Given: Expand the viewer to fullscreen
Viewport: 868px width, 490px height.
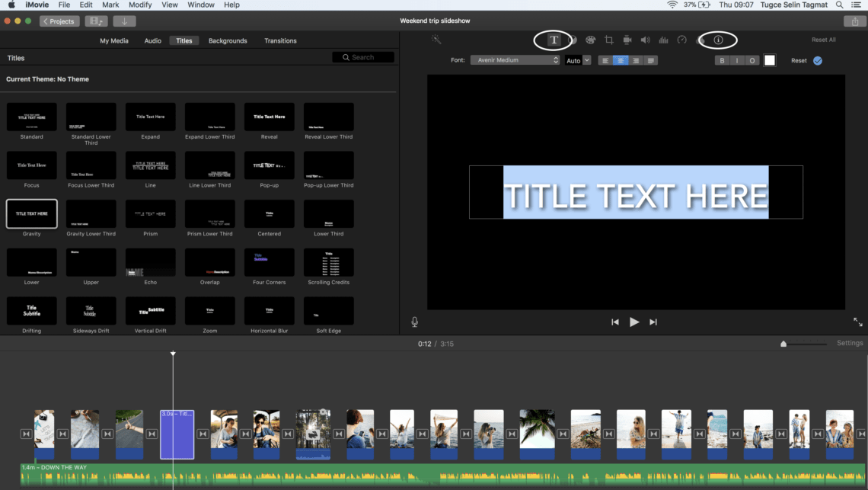Looking at the screenshot, I should tap(857, 322).
